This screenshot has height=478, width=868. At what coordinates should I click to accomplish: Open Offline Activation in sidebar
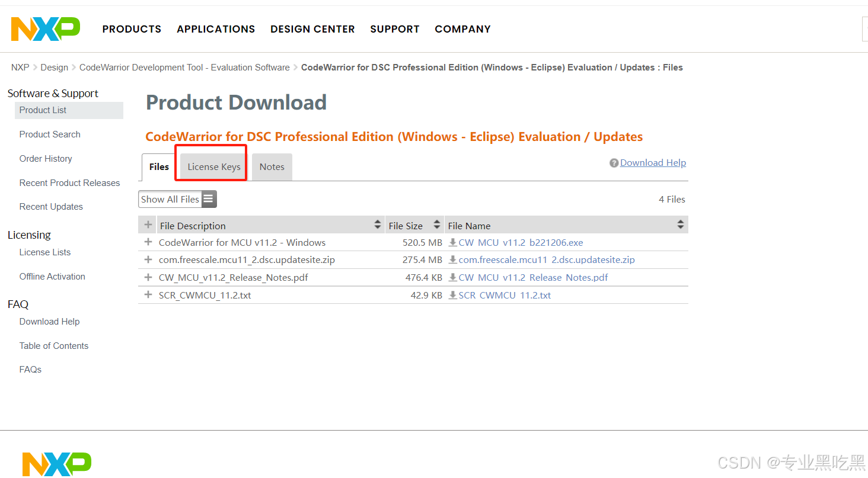click(x=52, y=277)
